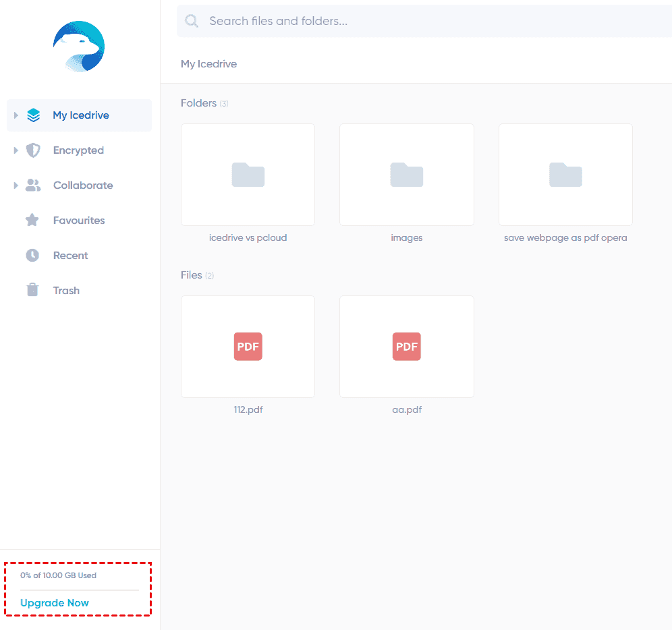This screenshot has width=672, height=630.
Task: Show Favourites list
Action: (x=80, y=221)
